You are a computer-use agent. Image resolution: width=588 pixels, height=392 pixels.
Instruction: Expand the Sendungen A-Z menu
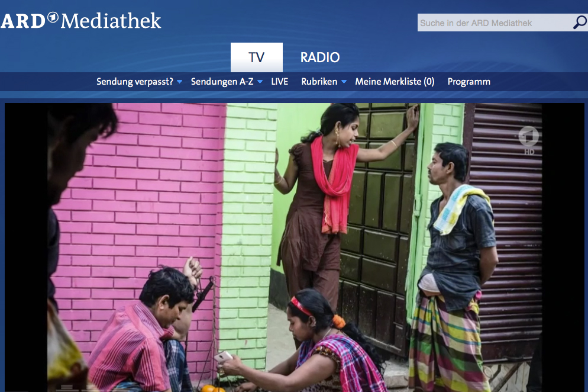point(222,82)
